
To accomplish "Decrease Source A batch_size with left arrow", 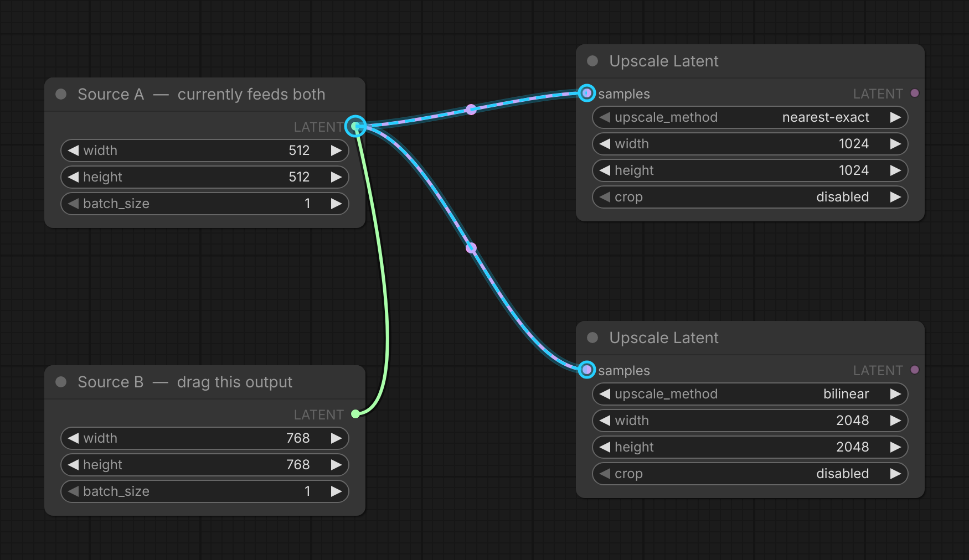I will click(73, 204).
